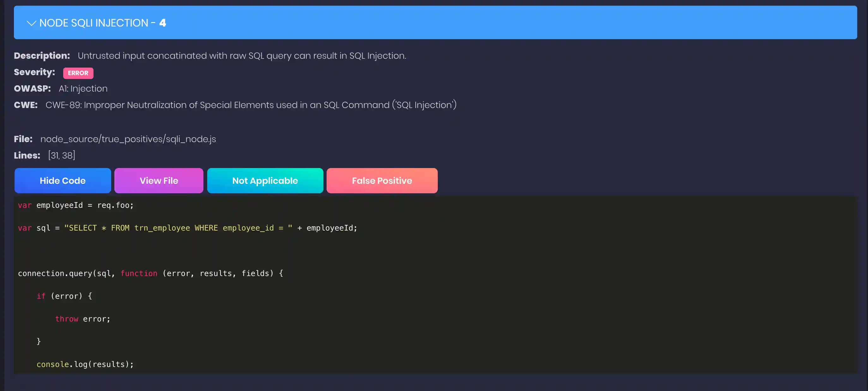
Task: Open View File for sqli_node.js
Action: [x=158, y=181]
